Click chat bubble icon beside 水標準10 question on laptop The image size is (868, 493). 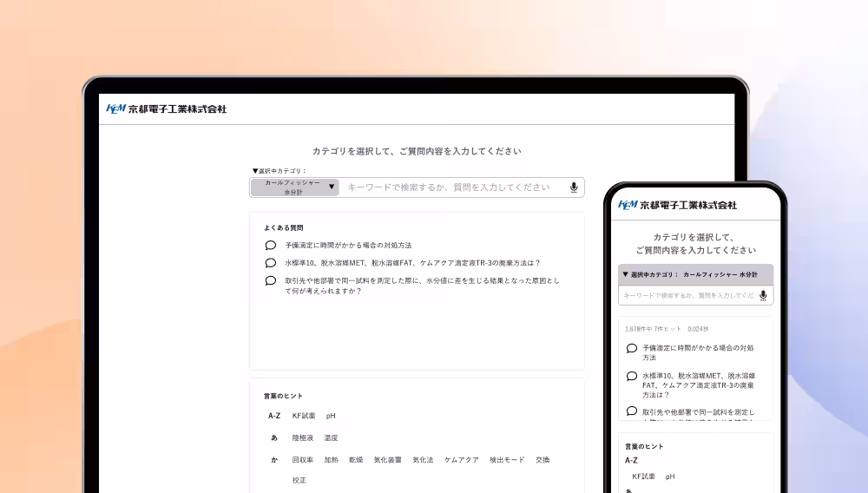coord(270,263)
